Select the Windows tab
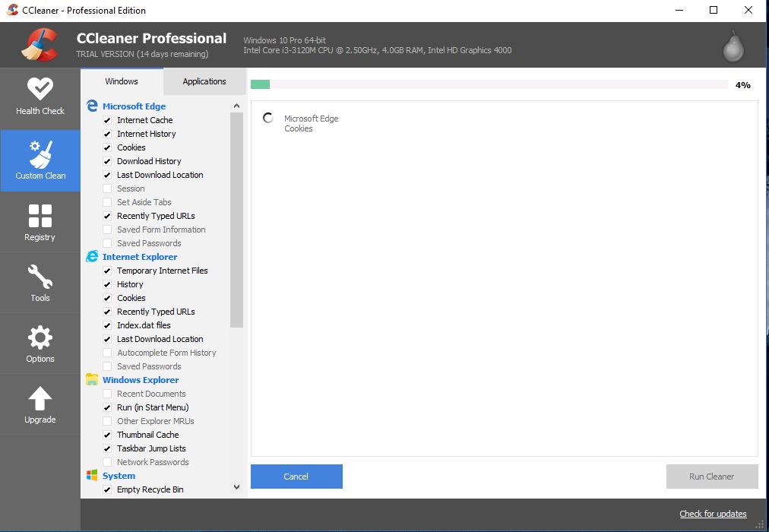Image resolution: width=769 pixels, height=532 pixels. 121,81
